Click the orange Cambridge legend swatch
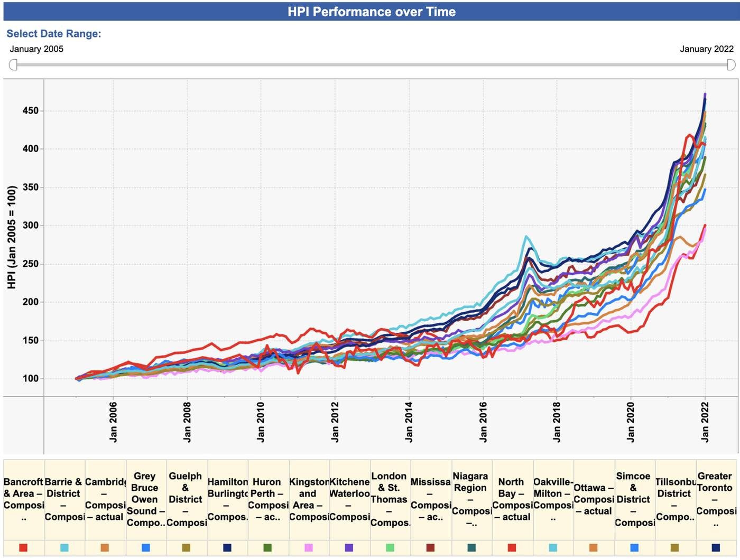This screenshot has width=740, height=560. [x=105, y=548]
